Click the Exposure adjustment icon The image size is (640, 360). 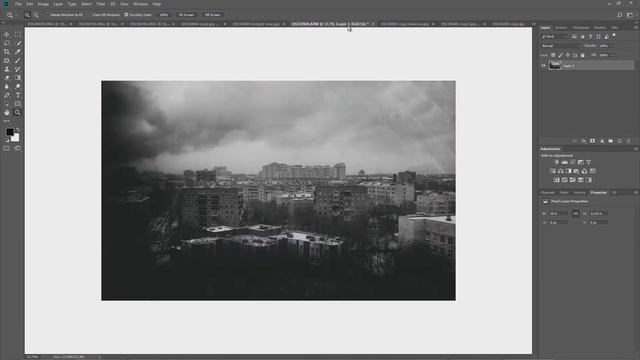click(x=580, y=162)
